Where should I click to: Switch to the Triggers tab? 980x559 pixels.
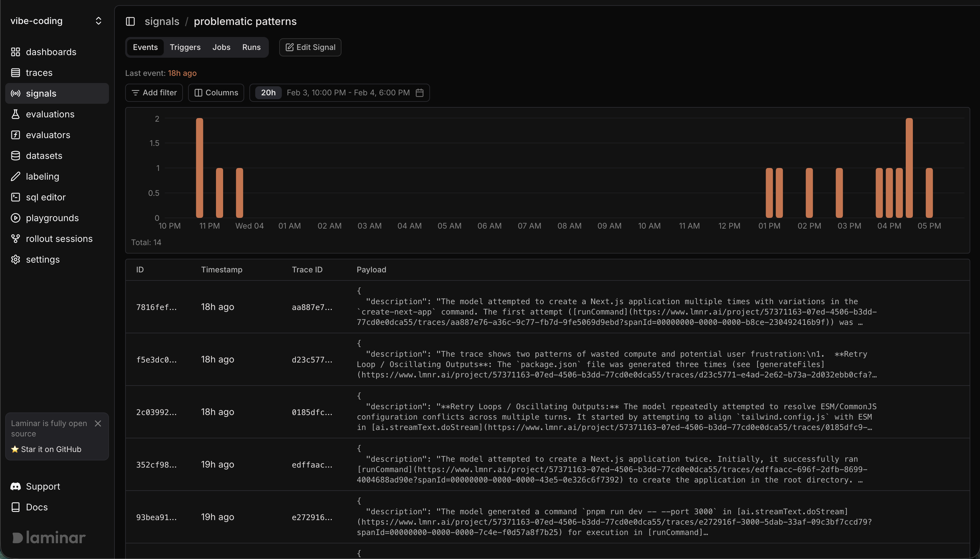click(185, 47)
